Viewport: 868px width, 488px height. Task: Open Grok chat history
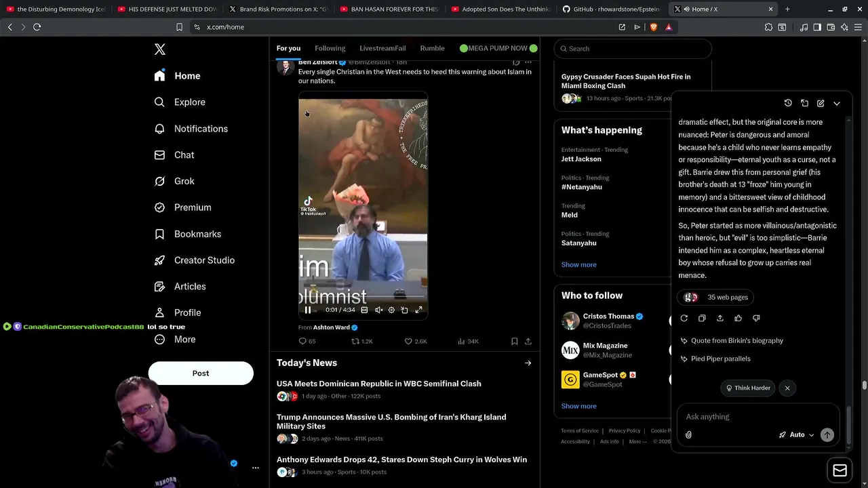788,103
